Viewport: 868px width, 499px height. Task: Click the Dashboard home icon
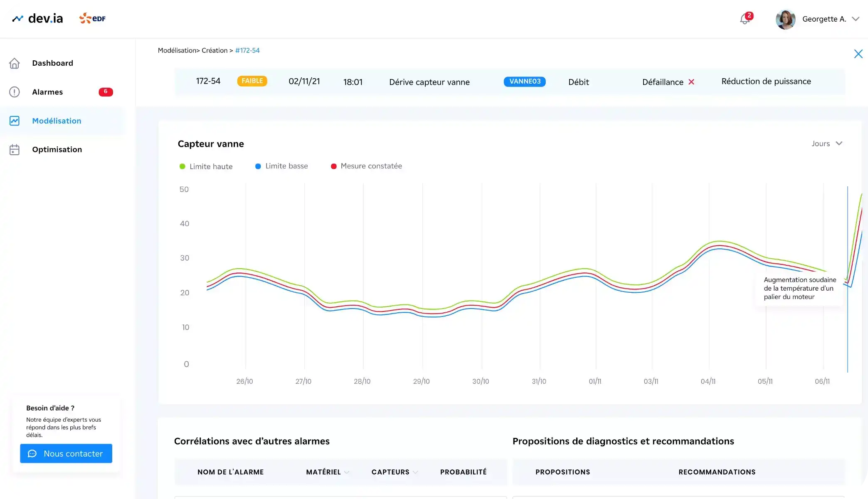coord(15,63)
